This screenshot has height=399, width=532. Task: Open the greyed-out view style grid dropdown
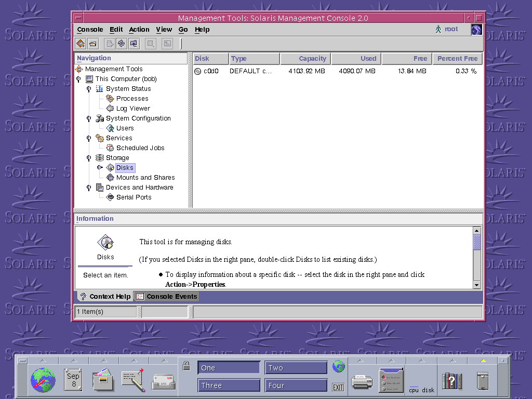(151, 44)
